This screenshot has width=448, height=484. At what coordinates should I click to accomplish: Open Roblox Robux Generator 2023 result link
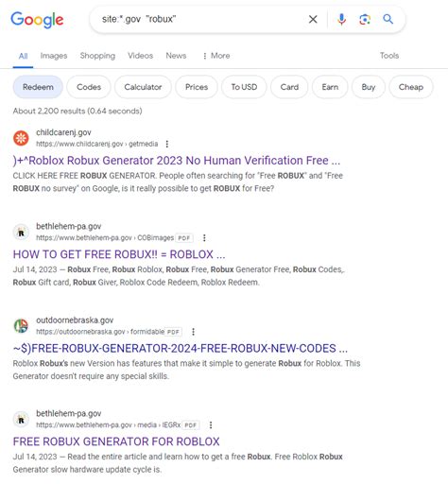point(177,161)
